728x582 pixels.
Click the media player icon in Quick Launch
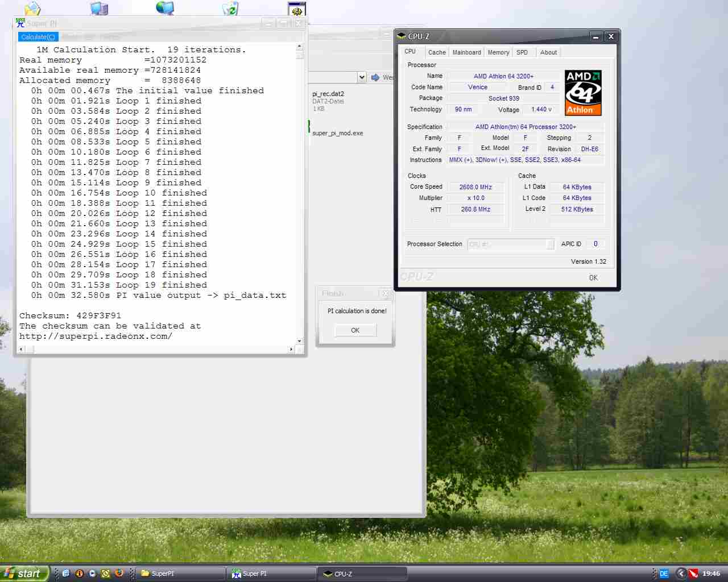92,573
